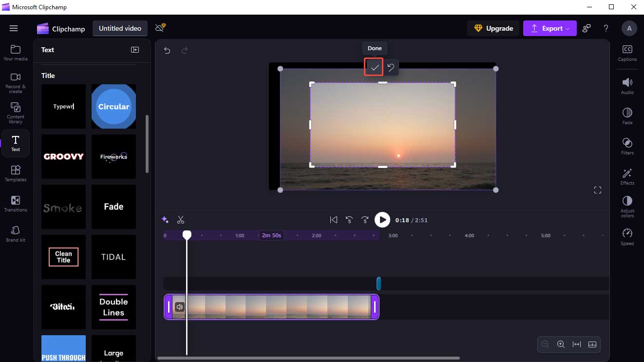Viewport: 644px width, 362px height.
Task: Click the clip's right trim handle
Action: [375, 307]
